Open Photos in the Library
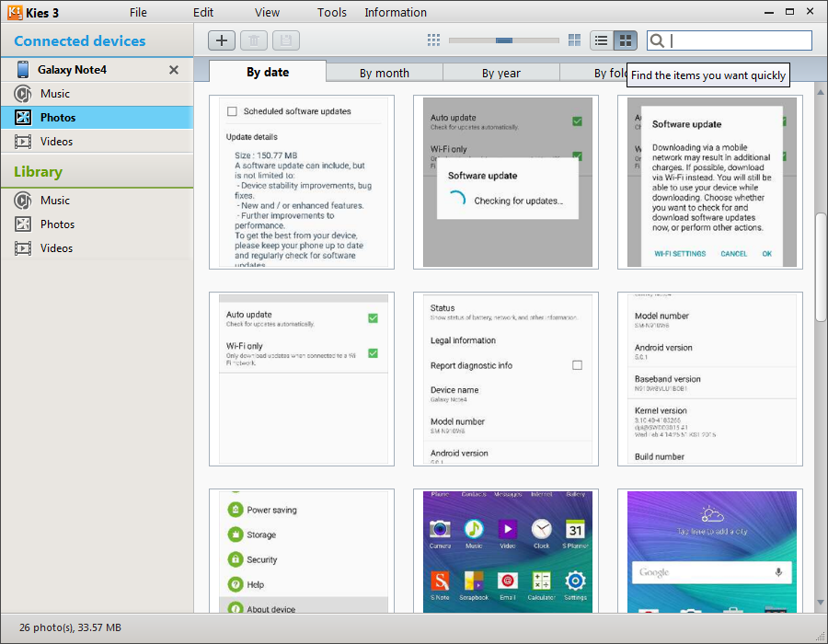This screenshot has width=828, height=644. (97, 224)
